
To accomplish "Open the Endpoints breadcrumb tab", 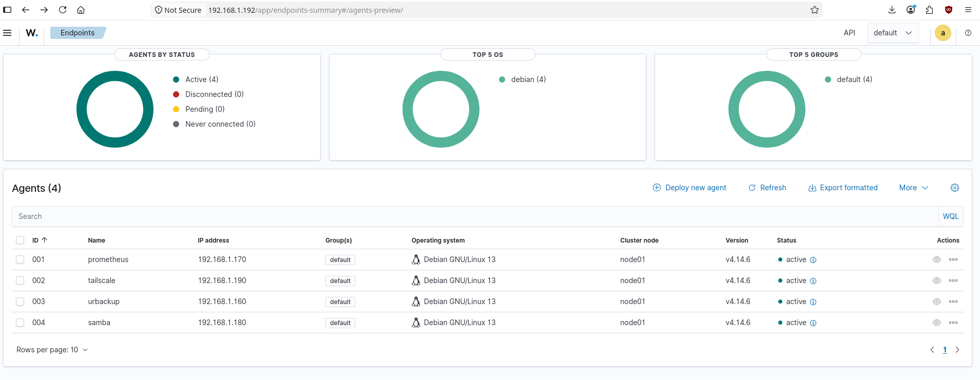I will [78, 33].
